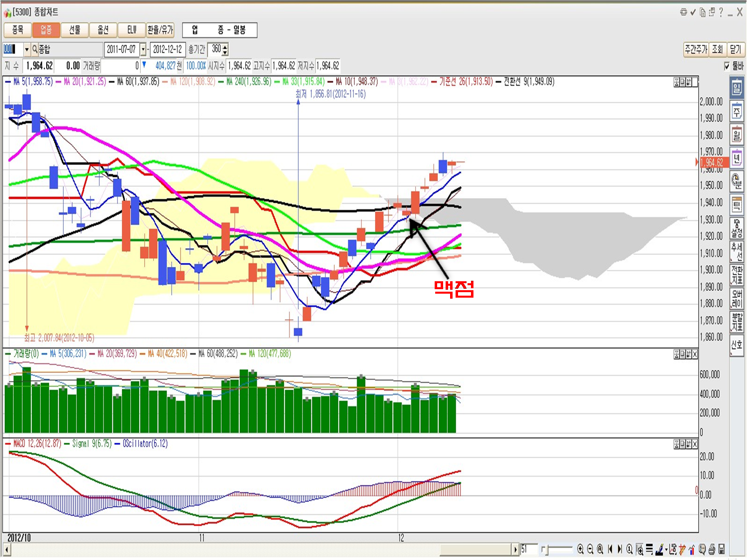
Task: Open the speech bubble notes icon
Action: pos(702,549)
